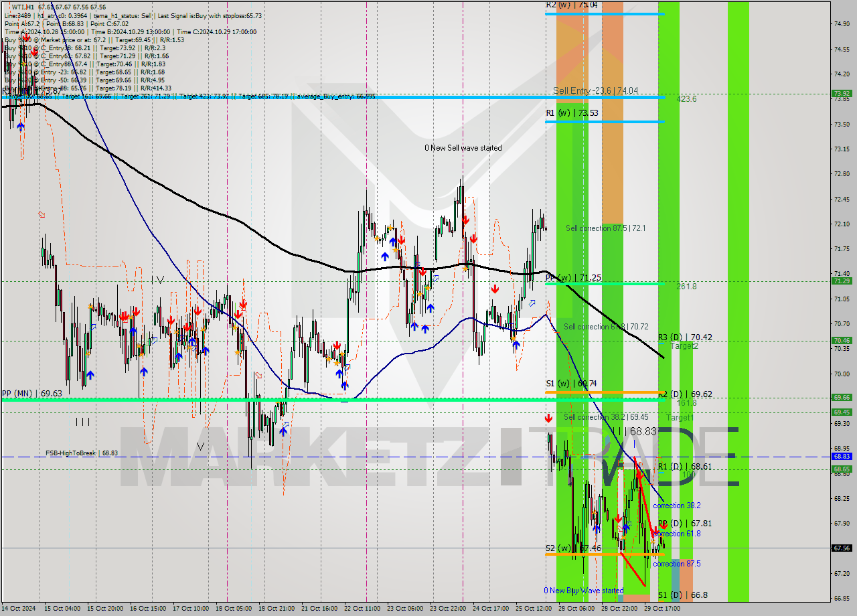This screenshot has width=857, height=616.
Task: Click the current price tag '67.56'
Action: [842, 548]
